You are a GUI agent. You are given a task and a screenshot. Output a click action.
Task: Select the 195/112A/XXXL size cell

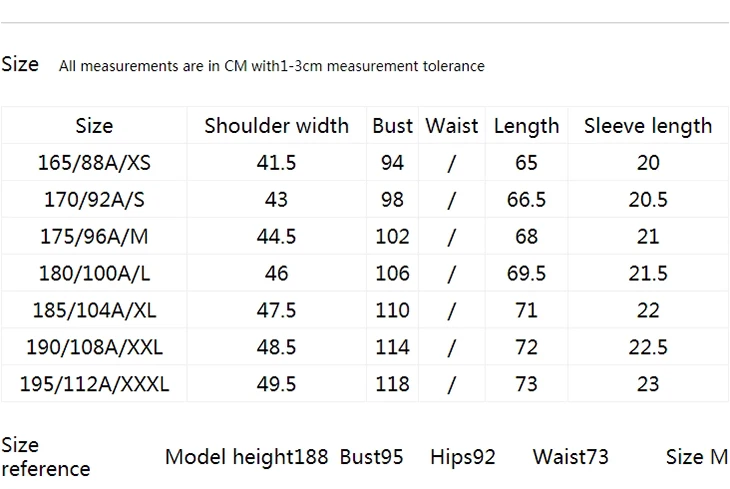pyautogui.click(x=95, y=384)
